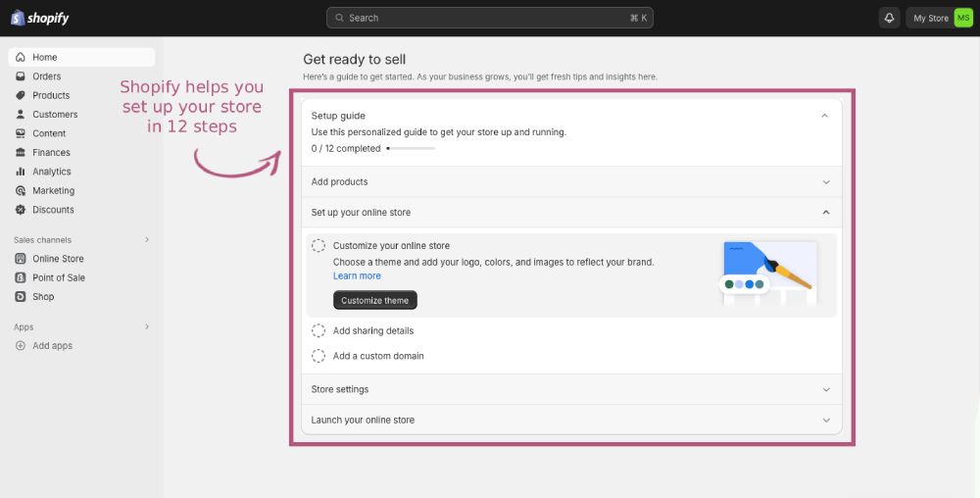Viewport: 980px width, 498px height.
Task: Click the Orders inbox icon
Action: point(21,76)
